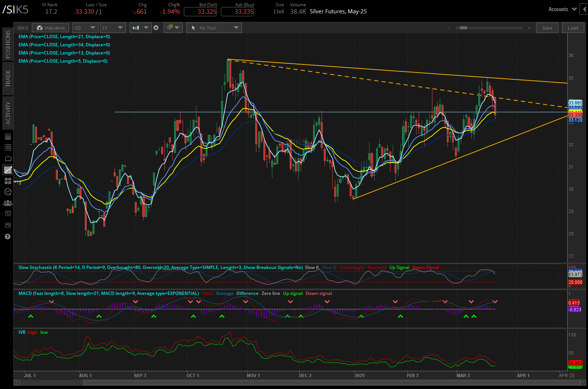Click the 0.415 MACD value tag
This screenshot has width=588, height=389.
(x=574, y=303)
